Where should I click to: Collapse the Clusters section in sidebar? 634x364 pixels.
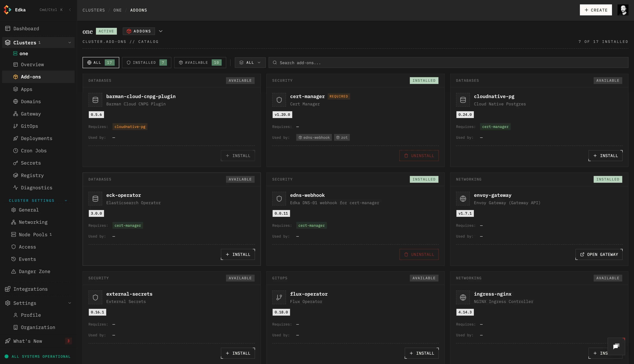click(x=70, y=43)
